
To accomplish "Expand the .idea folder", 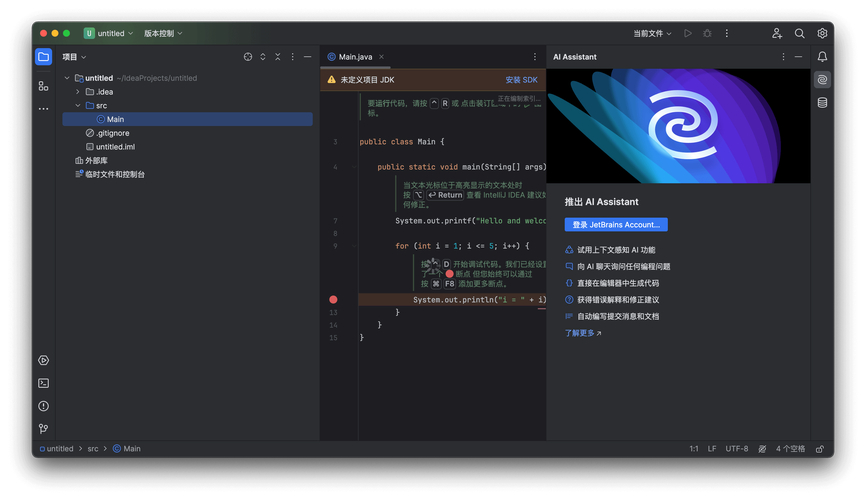I will click(78, 92).
